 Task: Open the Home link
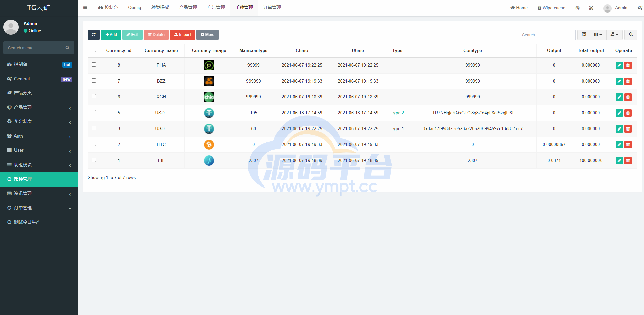519,8
